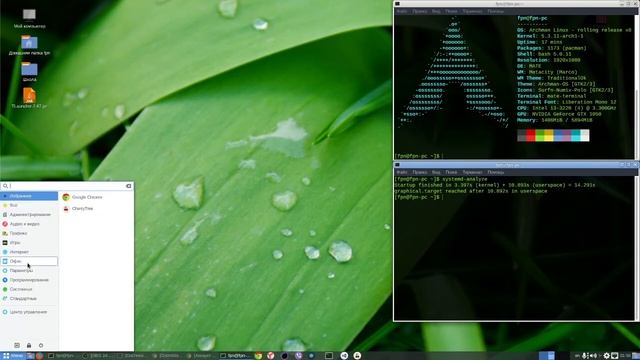Click the purple Viber icon on taskbar
This screenshot has height=360, width=640.
click(299, 356)
